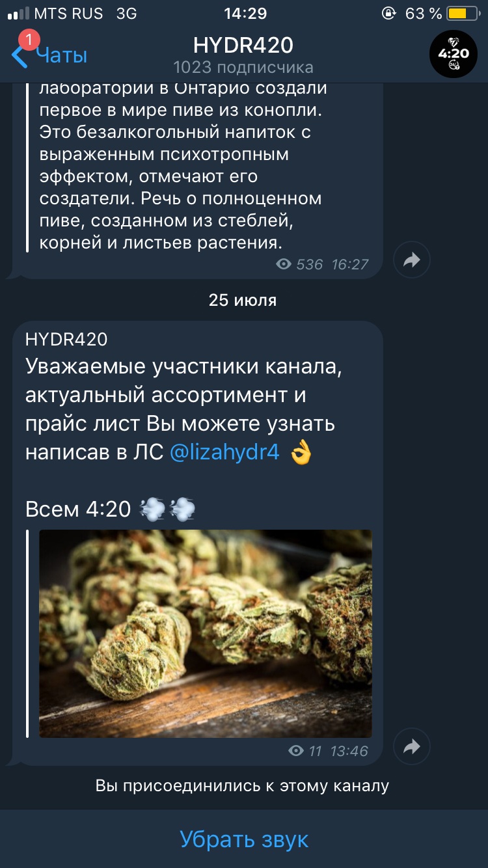Open the @lizahydr4 mention link
This screenshot has width=488, height=868.
(224, 453)
